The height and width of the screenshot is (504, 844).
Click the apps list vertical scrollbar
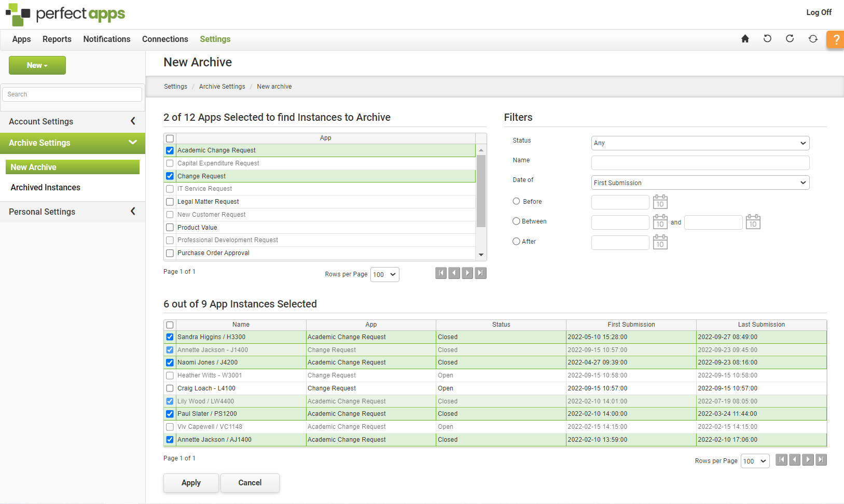(481, 192)
